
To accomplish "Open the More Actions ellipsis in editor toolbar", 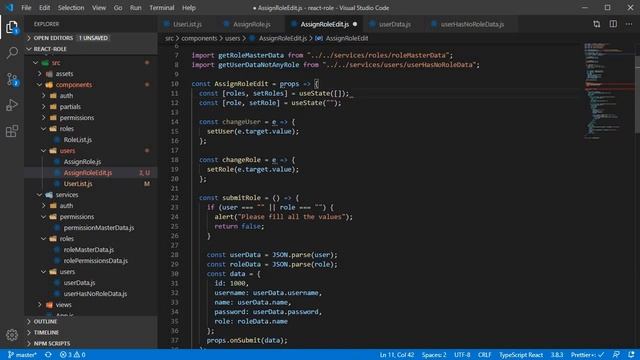I will coord(629,24).
